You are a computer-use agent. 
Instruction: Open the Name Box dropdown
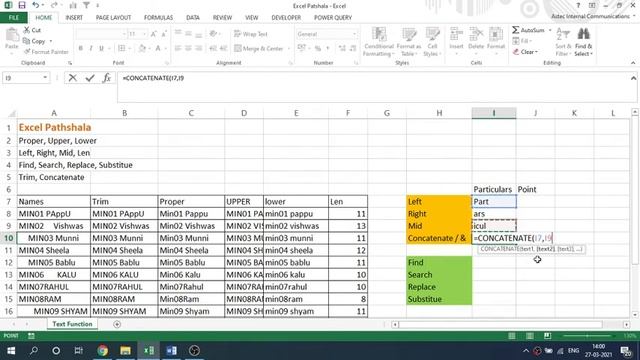45,78
